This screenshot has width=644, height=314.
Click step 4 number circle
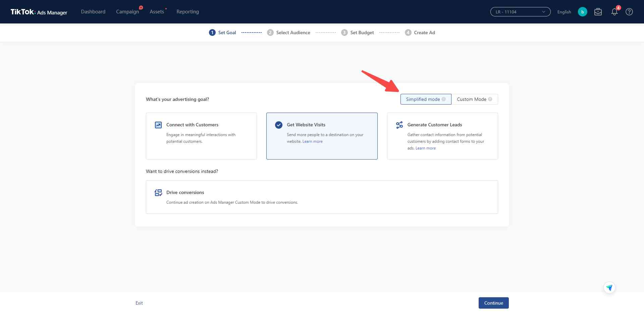(x=408, y=33)
